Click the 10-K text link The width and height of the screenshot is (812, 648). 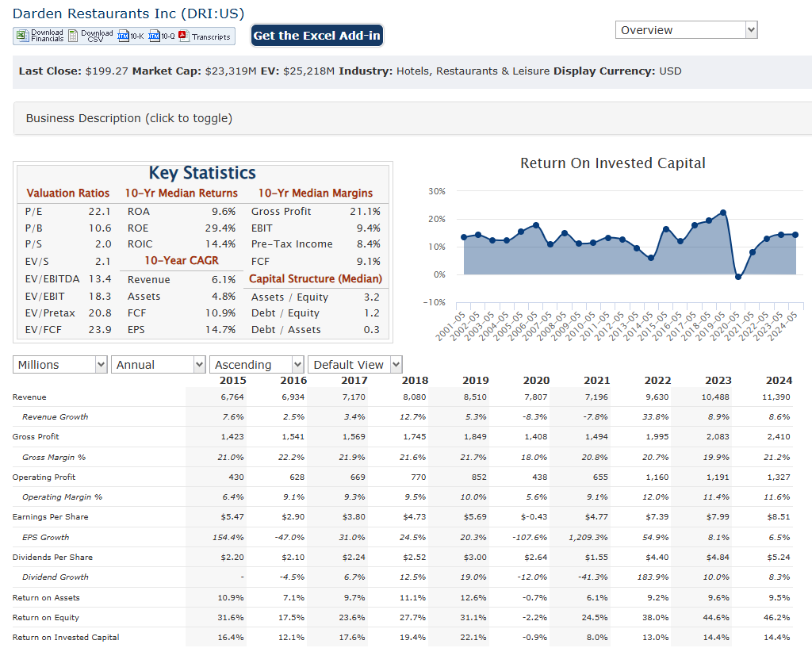tap(137, 36)
